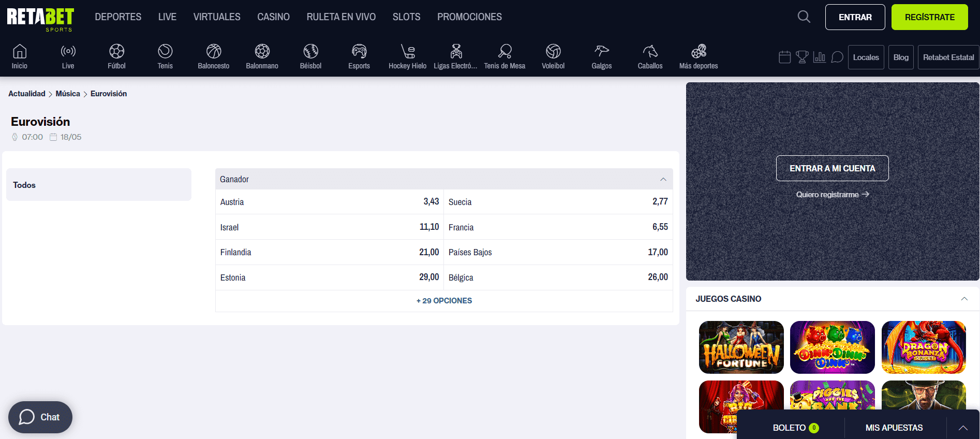Open the Deportes menu
Viewport: 980px width, 439px height.
[x=118, y=17]
